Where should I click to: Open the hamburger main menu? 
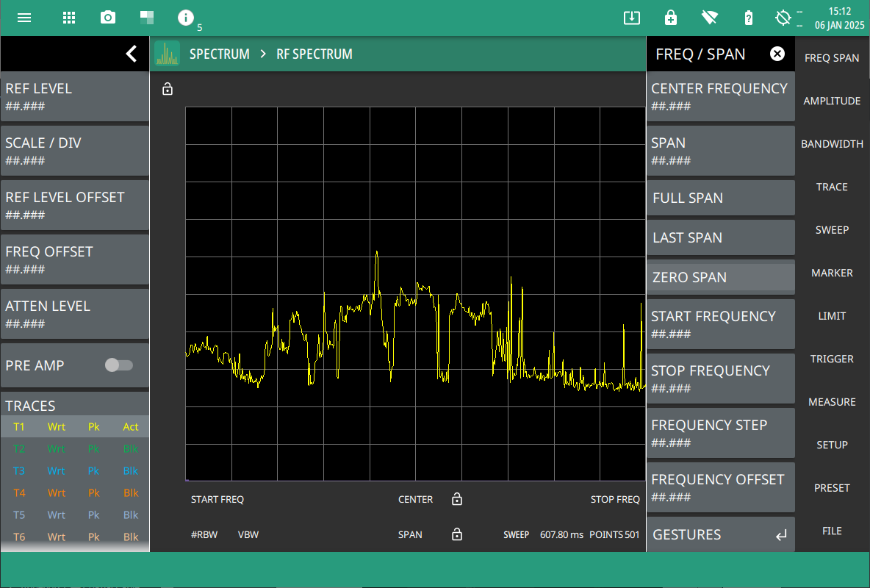pyautogui.click(x=24, y=18)
